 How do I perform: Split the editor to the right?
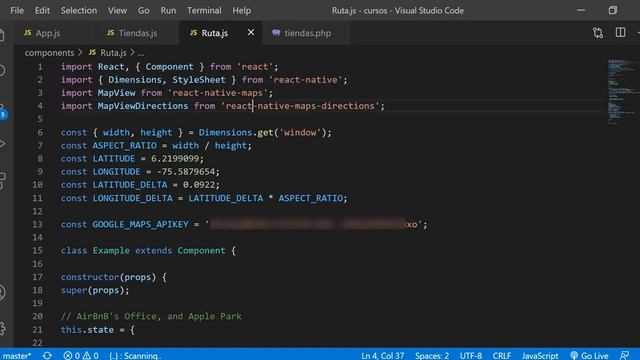[x=620, y=33]
